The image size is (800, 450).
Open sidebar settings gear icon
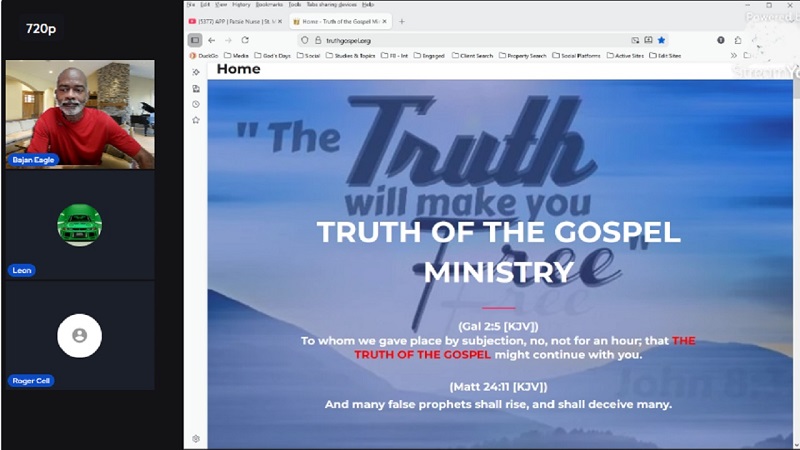pyautogui.click(x=196, y=438)
